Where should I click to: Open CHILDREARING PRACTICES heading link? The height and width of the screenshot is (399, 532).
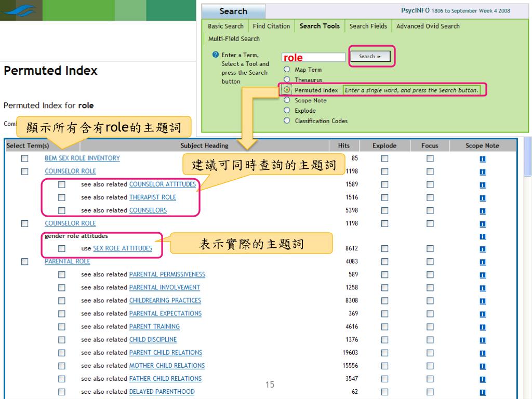point(165,301)
